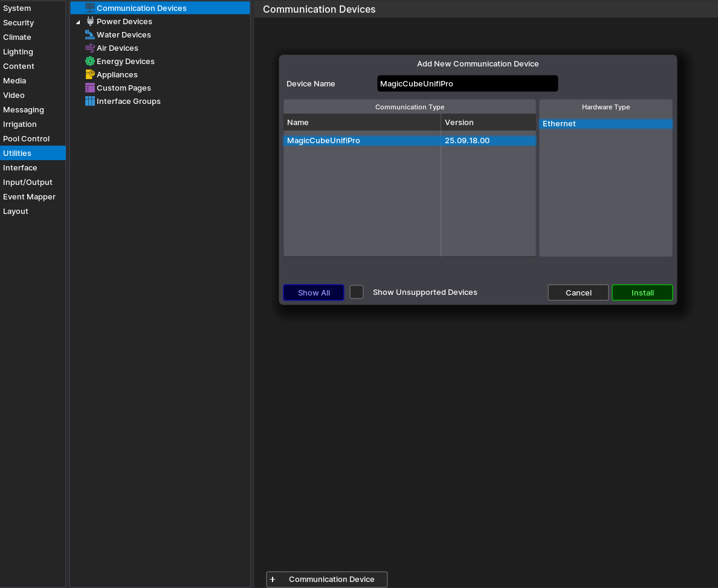
Task: Cancel the Add New Communication Device dialog
Action: pyautogui.click(x=578, y=292)
